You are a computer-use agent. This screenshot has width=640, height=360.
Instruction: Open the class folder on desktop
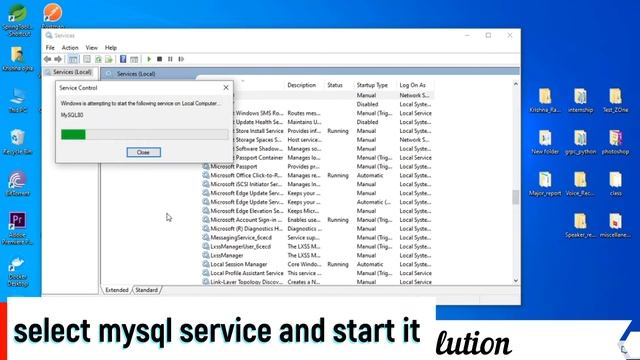pyautogui.click(x=616, y=184)
